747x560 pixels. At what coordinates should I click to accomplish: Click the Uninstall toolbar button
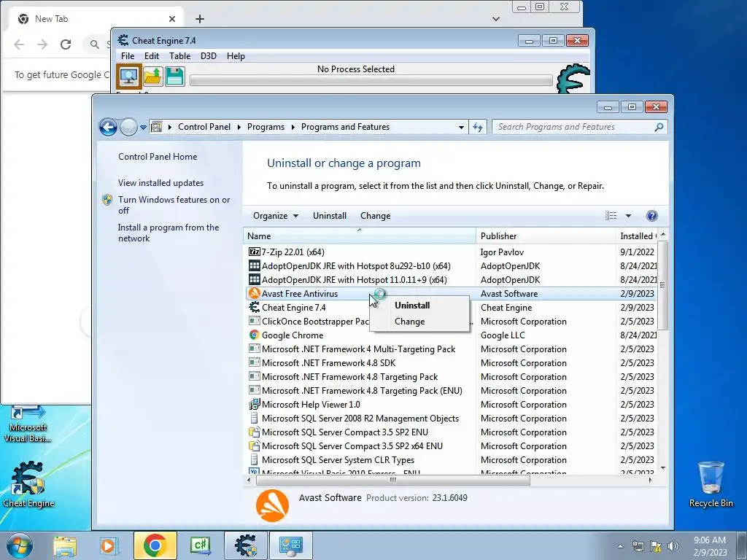click(x=330, y=216)
